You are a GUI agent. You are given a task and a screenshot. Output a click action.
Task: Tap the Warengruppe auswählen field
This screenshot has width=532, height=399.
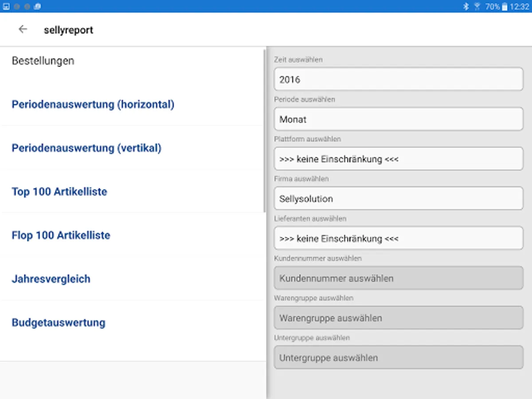click(398, 318)
